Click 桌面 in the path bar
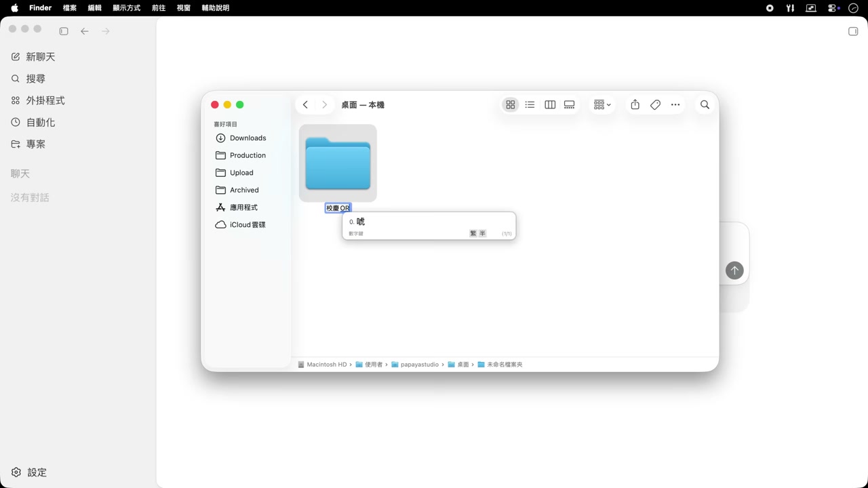 tap(458, 365)
